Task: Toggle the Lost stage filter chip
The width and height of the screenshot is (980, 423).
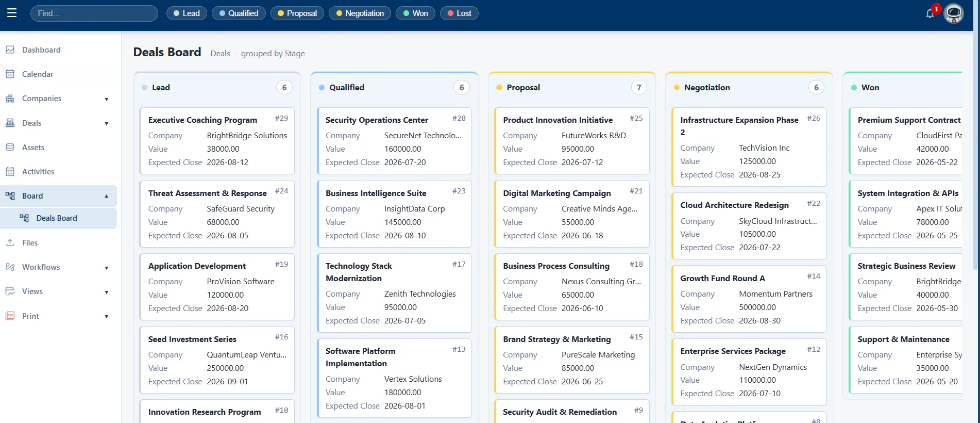Action: tap(459, 13)
